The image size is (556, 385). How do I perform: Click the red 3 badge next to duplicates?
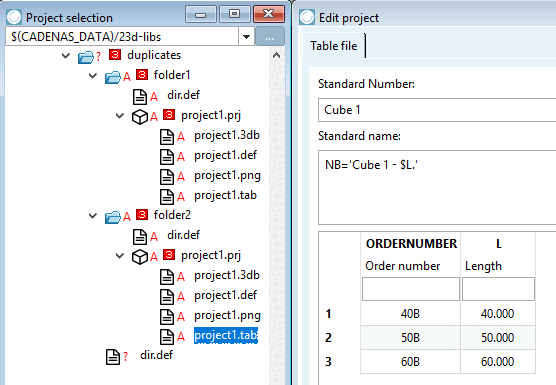[115, 55]
